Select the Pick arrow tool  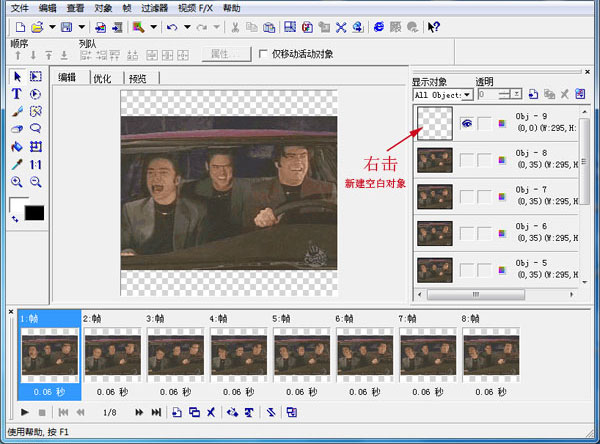(17, 77)
